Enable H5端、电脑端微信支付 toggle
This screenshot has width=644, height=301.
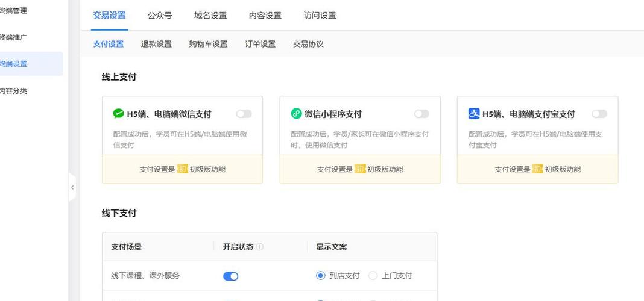[x=244, y=114]
